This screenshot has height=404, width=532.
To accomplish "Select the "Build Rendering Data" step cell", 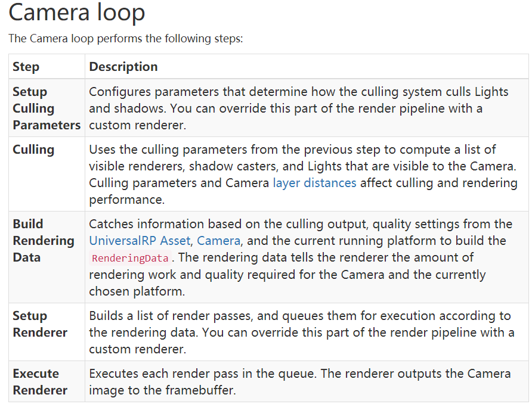I will (x=43, y=241).
